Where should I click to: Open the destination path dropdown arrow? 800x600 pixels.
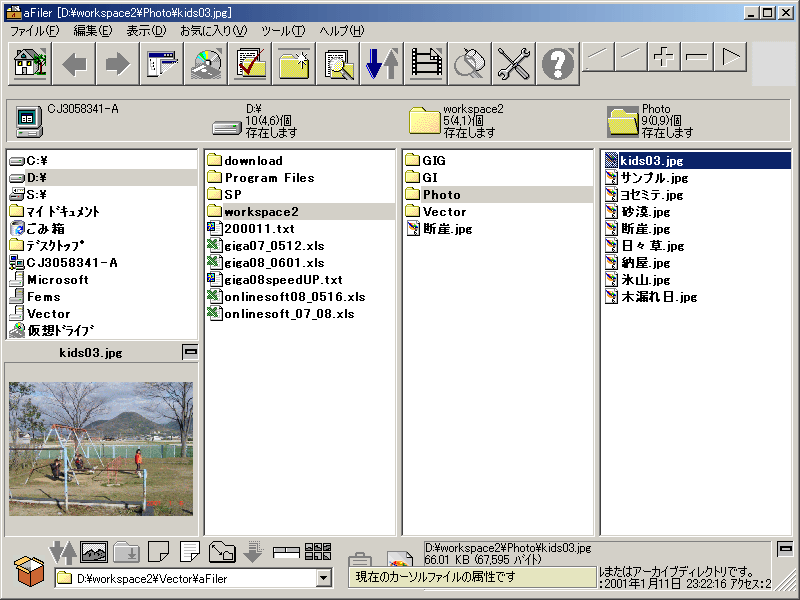pyautogui.click(x=323, y=579)
